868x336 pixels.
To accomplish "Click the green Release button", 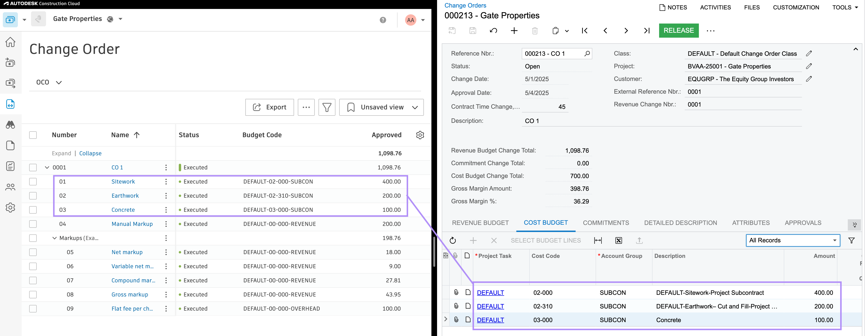I will 678,31.
